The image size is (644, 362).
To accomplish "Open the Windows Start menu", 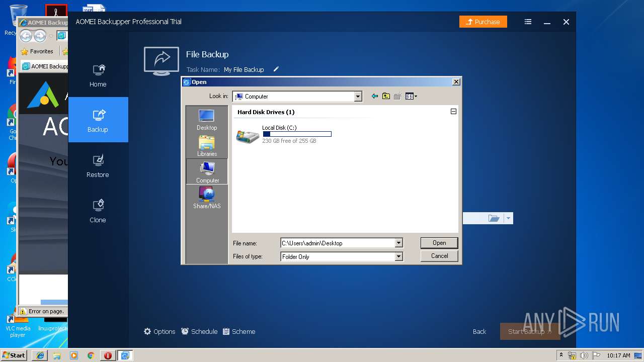I will [x=14, y=355].
